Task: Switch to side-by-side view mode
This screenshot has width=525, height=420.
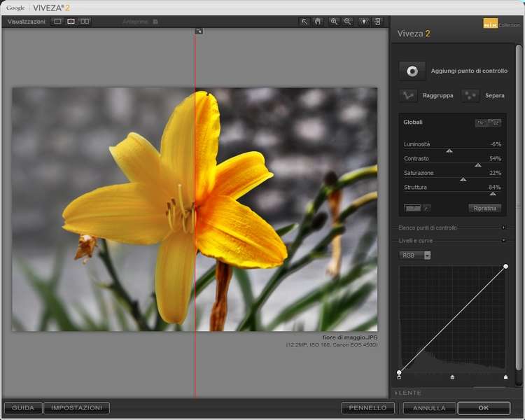Action: pyautogui.click(x=85, y=22)
